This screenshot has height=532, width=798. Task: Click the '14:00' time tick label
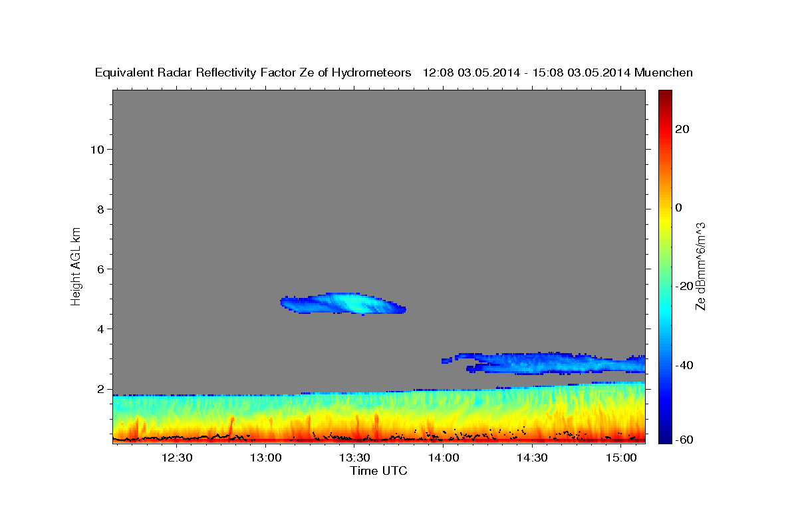444,458
